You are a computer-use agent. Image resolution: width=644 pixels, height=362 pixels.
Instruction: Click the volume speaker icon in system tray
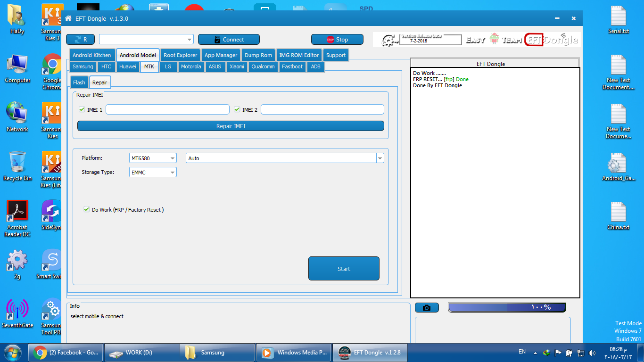click(x=592, y=353)
